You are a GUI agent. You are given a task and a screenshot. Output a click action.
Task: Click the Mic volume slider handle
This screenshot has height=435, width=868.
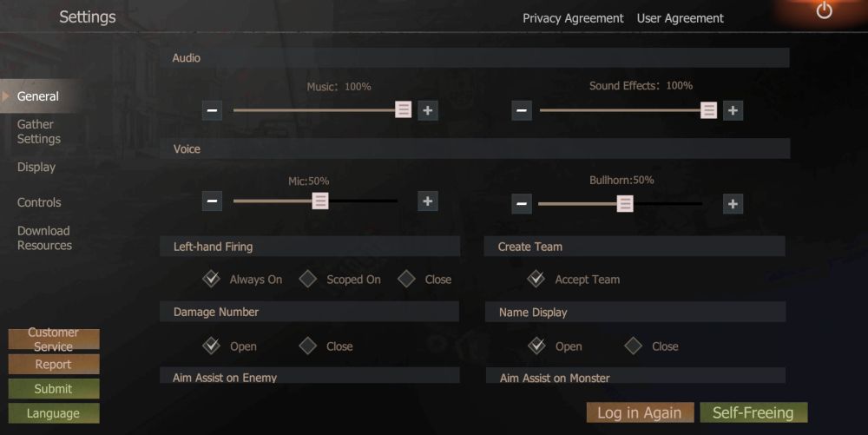click(x=320, y=201)
